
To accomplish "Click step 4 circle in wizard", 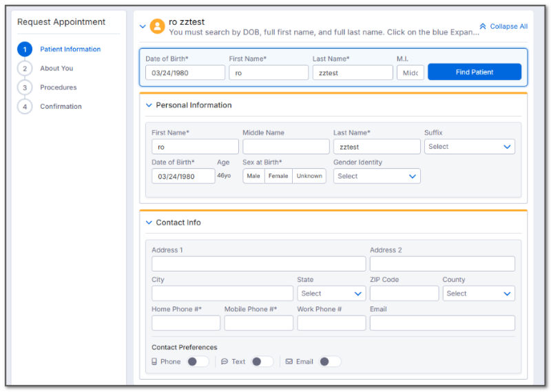I will click(x=25, y=106).
